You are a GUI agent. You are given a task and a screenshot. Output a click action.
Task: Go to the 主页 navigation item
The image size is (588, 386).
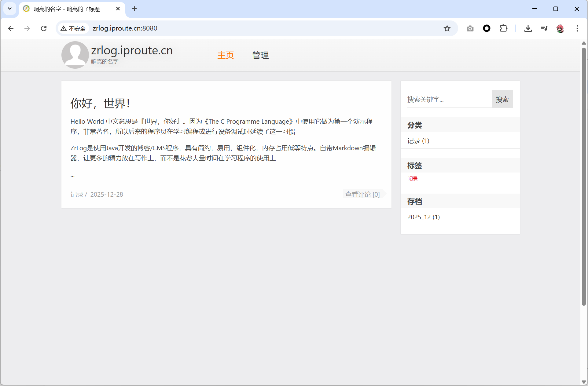tap(226, 55)
